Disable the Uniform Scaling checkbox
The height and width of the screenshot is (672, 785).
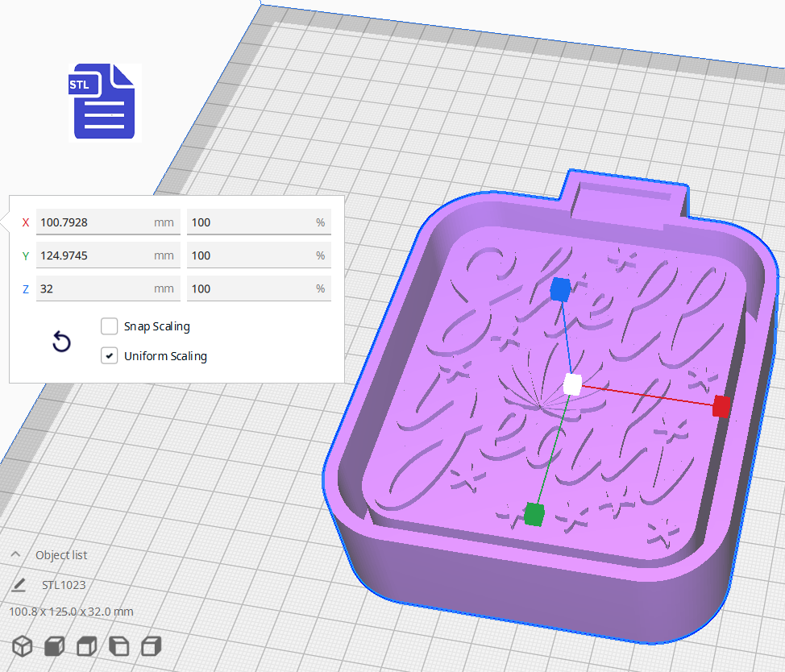tap(109, 355)
